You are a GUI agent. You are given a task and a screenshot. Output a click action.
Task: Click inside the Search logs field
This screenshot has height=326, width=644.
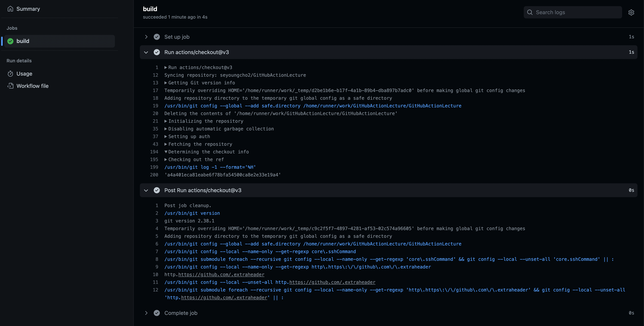pos(573,12)
